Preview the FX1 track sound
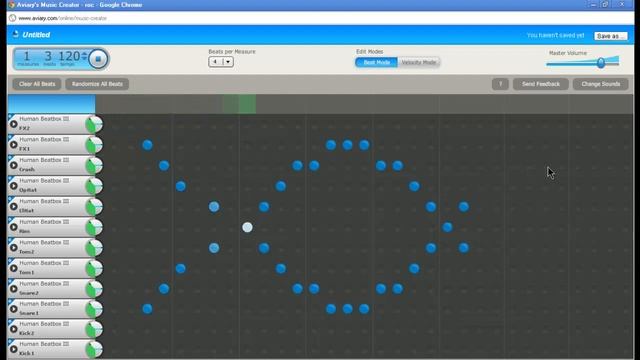640x360 pixels. 13,144
